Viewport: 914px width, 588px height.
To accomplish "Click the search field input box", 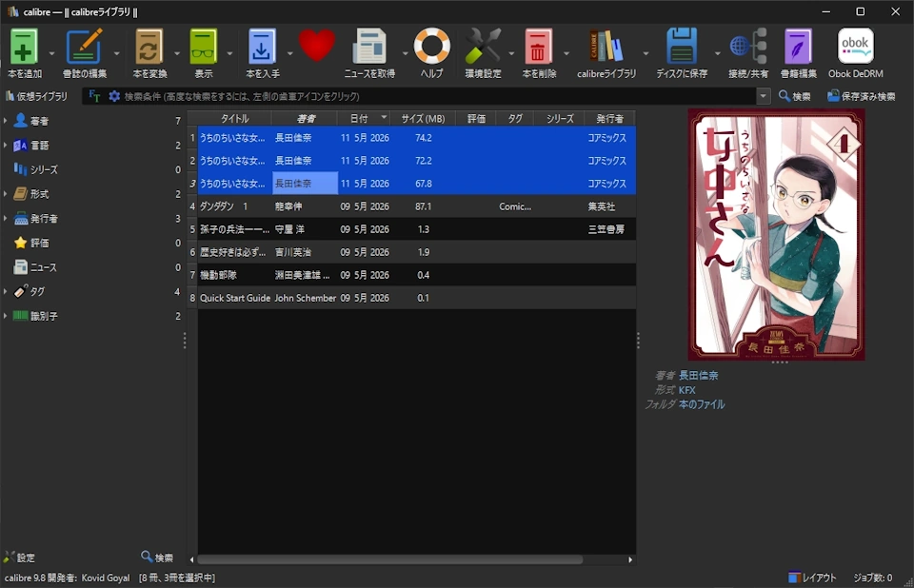I will [x=437, y=96].
